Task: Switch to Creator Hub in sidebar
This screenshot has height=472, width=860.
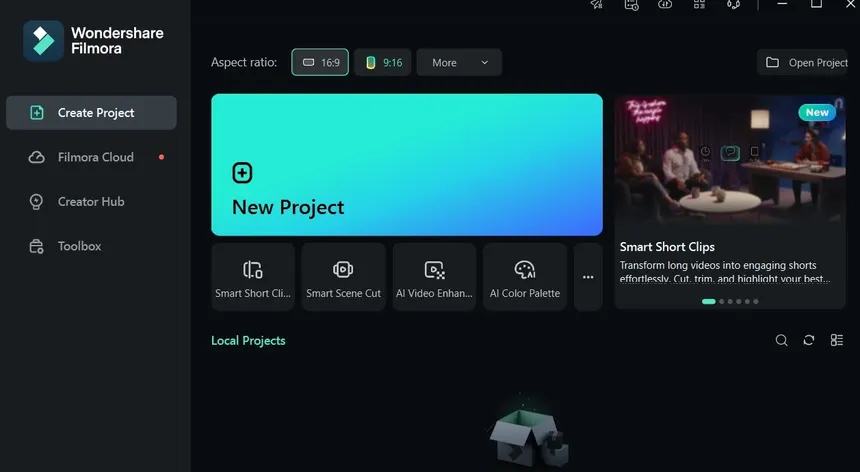Action: tap(91, 201)
